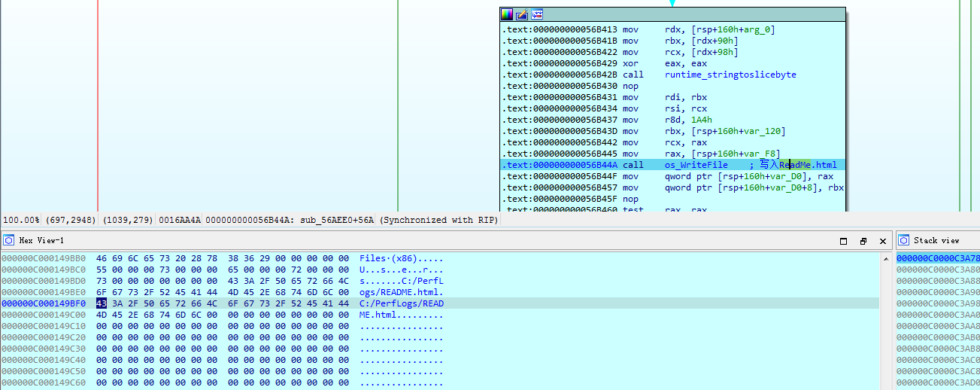Click hex address 000000C000149C00
Image resolution: width=980 pixels, height=390 pixels.
pos(44,314)
